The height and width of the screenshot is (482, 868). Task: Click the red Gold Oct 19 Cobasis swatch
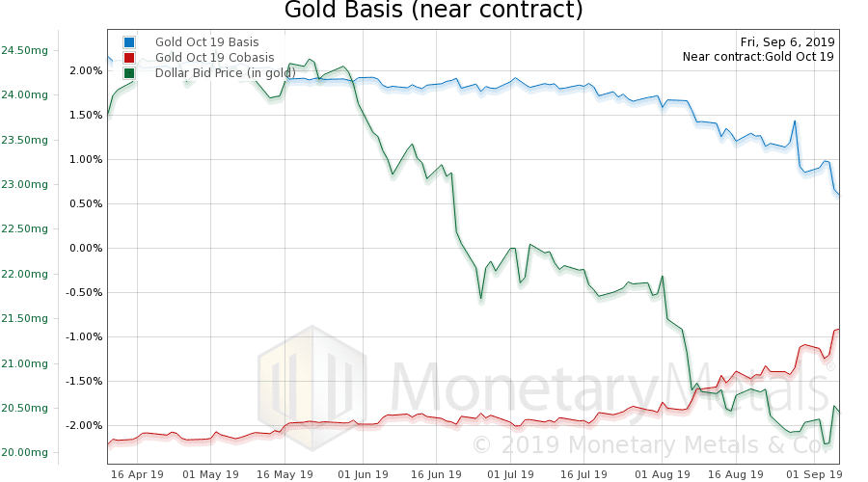(x=129, y=58)
